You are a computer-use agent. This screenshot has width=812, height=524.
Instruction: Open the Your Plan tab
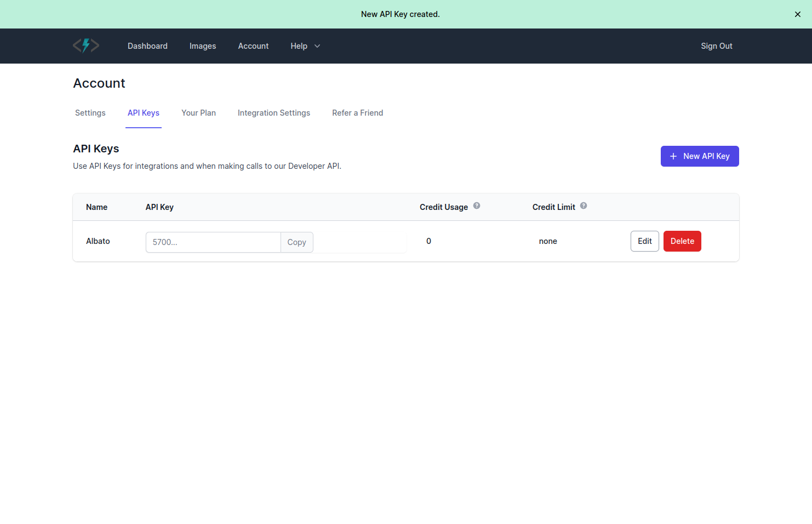pyautogui.click(x=198, y=113)
